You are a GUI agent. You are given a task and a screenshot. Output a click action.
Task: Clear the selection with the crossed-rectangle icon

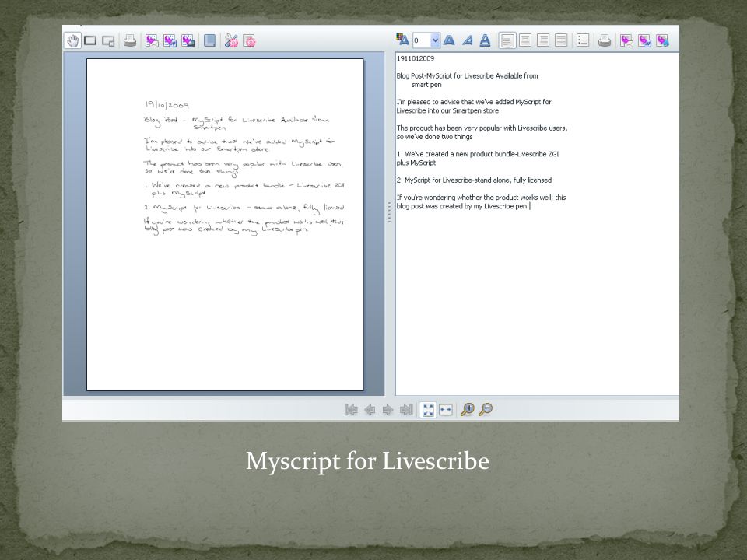point(109,41)
